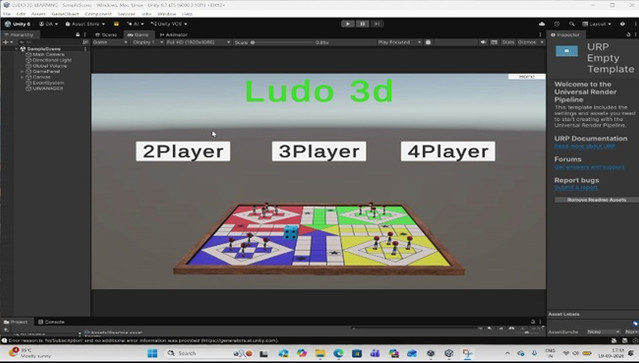The width and height of the screenshot is (639, 363).
Task: Open the Unity 6 logo button
Action: 17,24
